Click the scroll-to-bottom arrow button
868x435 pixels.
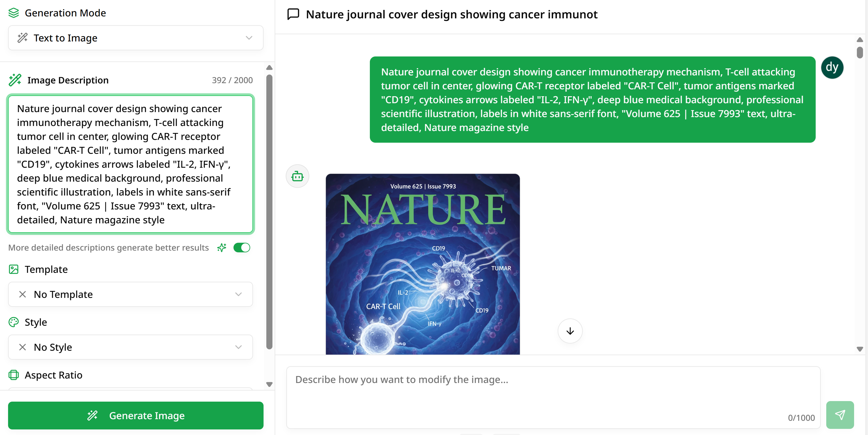pos(570,331)
